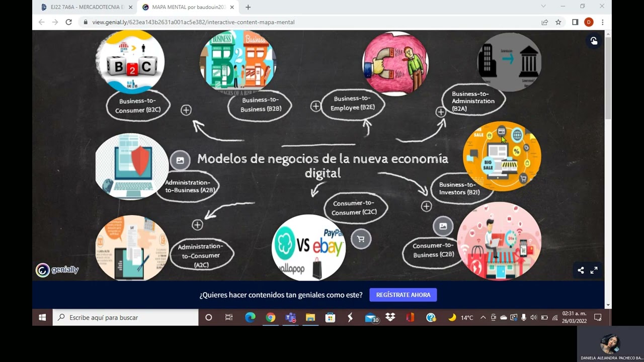Image resolution: width=644 pixels, height=362 pixels.
Task: Click the Business-to-Business (B2B) bubble
Action: coord(261,105)
